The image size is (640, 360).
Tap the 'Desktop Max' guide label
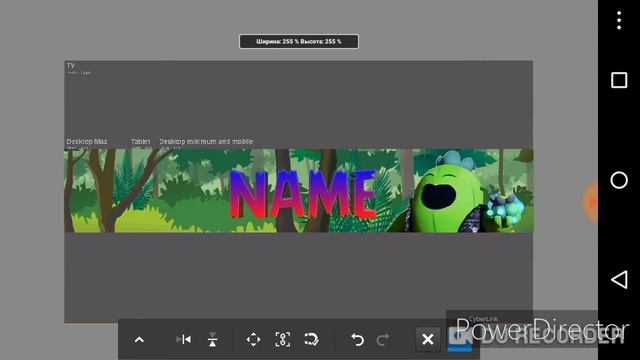click(x=87, y=142)
